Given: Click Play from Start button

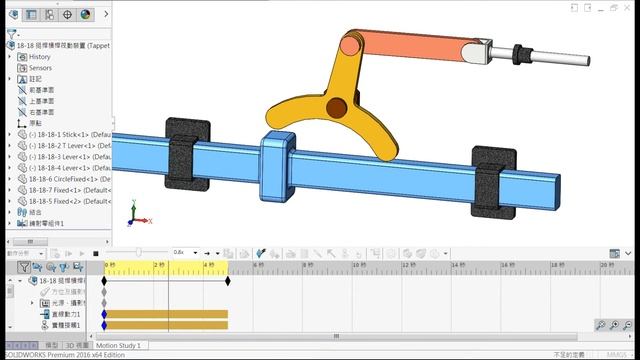Looking at the screenshot, I should [69, 253].
